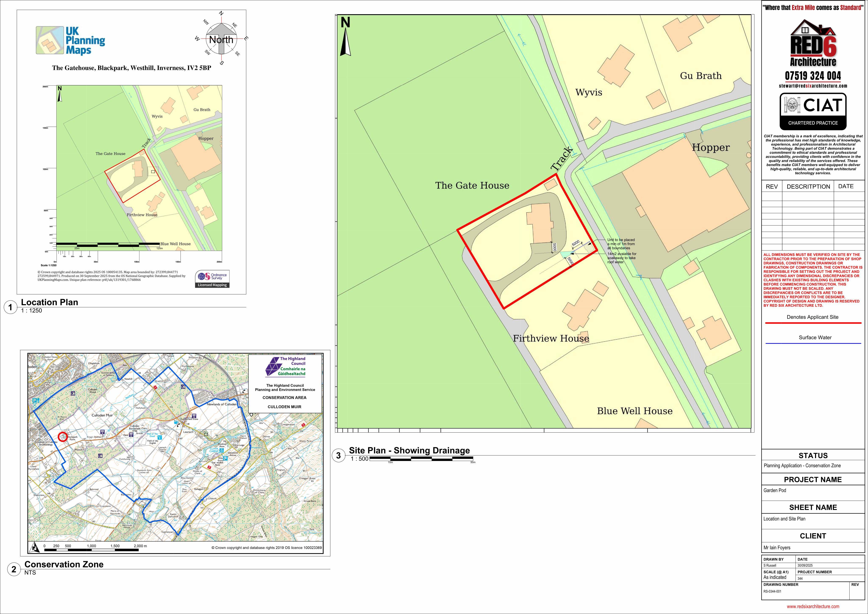
Task: Open the stewart@redsixarchitecture.com email link
Action: tap(813, 86)
